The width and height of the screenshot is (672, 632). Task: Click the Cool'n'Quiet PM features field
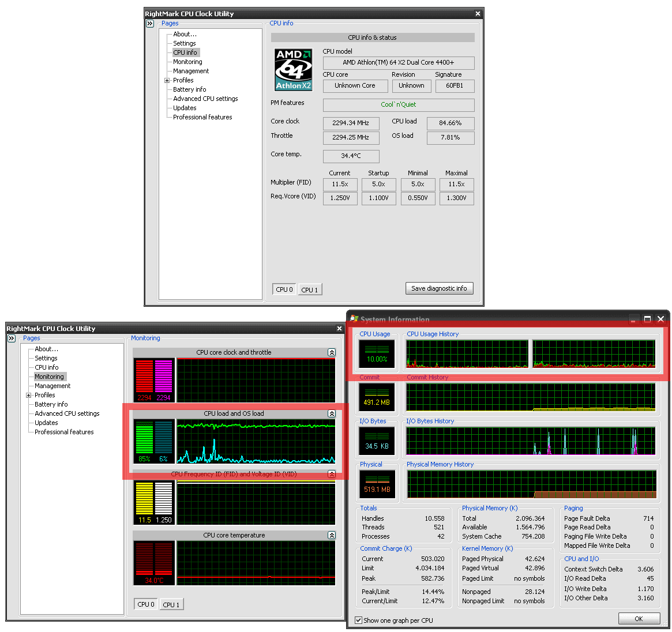pyautogui.click(x=399, y=104)
